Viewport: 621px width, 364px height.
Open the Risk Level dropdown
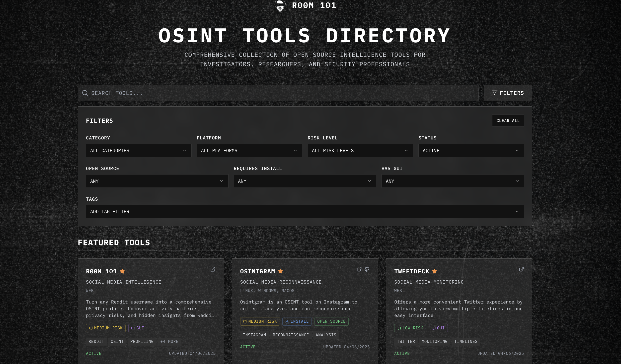[x=360, y=151]
